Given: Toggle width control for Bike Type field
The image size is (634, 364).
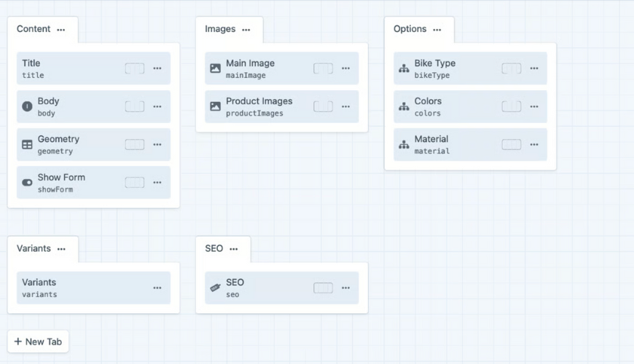Looking at the screenshot, I should (x=512, y=68).
